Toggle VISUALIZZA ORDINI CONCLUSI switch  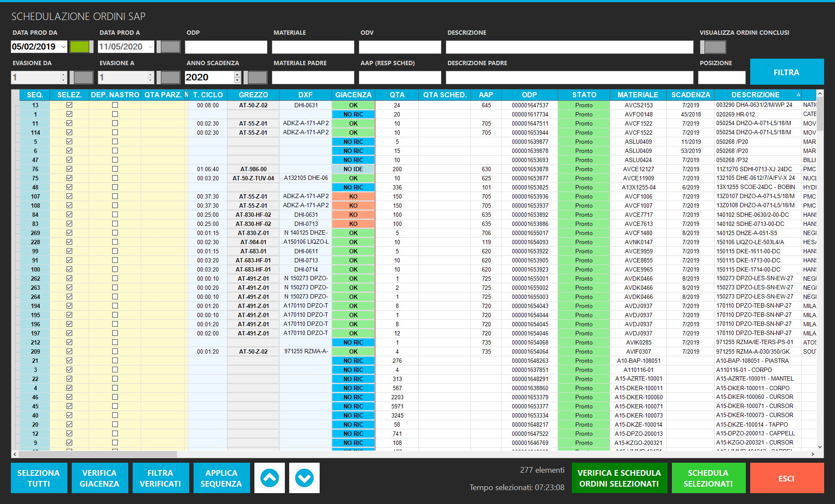click(x=713, y=47)
